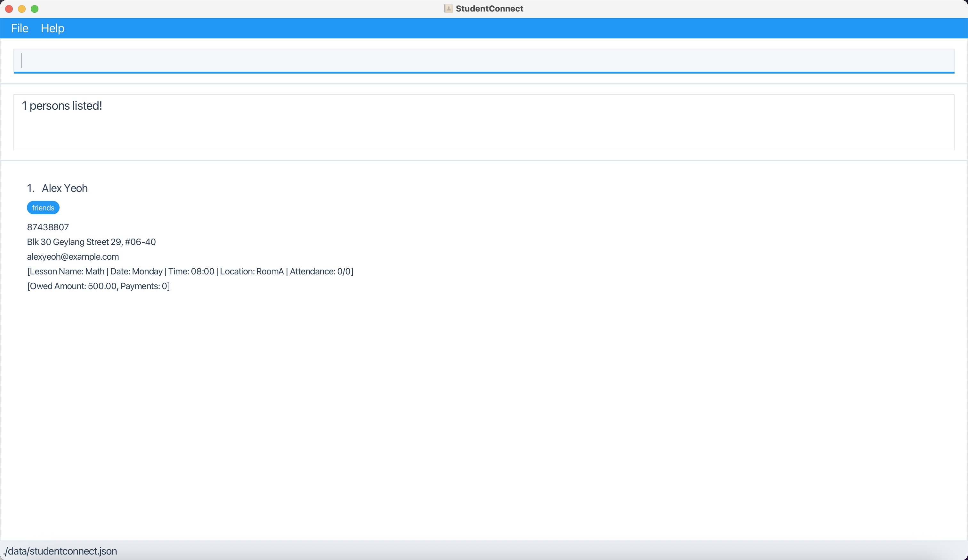Image resolution: width=968 pixels, height=560 pixels.
Task: Click the alexyeoh@example.com email line
Action: (73, 256)
